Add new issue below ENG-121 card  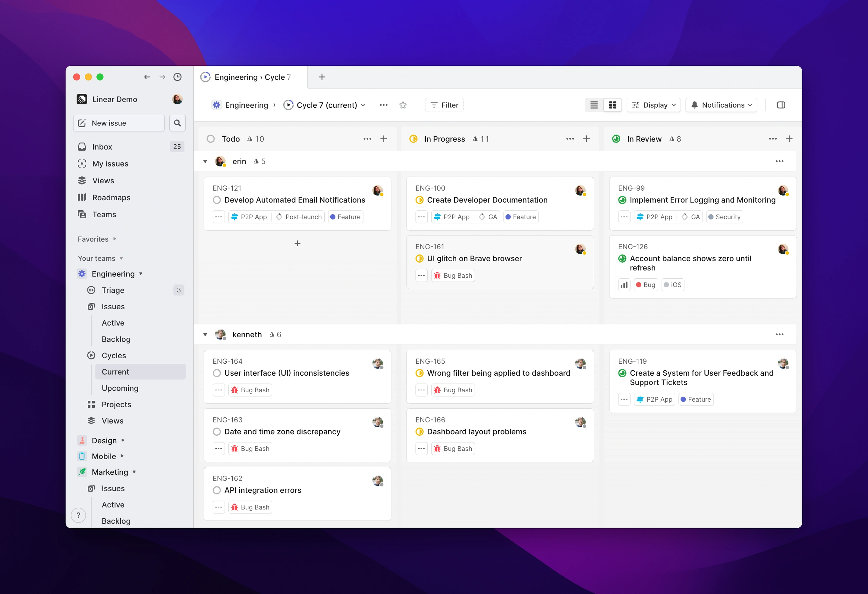297,244
